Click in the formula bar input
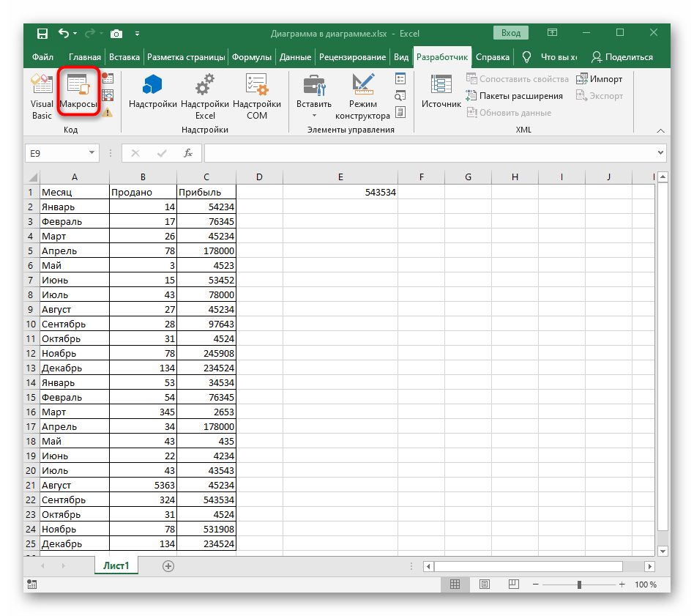This screenshot has height=616, width=694. click(430, 153)
